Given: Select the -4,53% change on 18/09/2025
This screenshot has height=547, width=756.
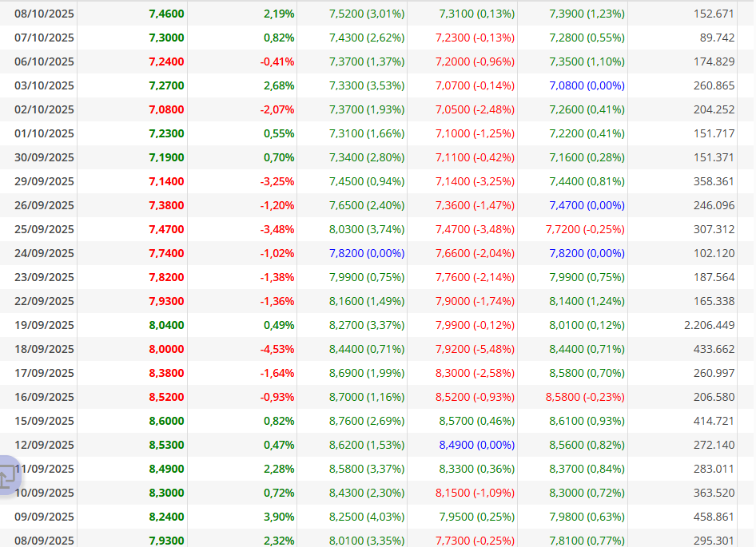Looking at the screenshot, I should pyautogui.click(x=277, y=349).
